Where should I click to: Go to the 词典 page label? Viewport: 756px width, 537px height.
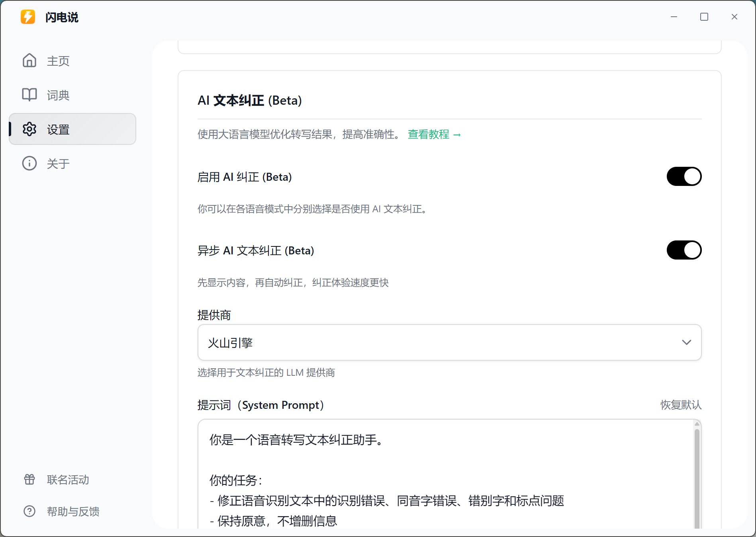coord(58,95)
